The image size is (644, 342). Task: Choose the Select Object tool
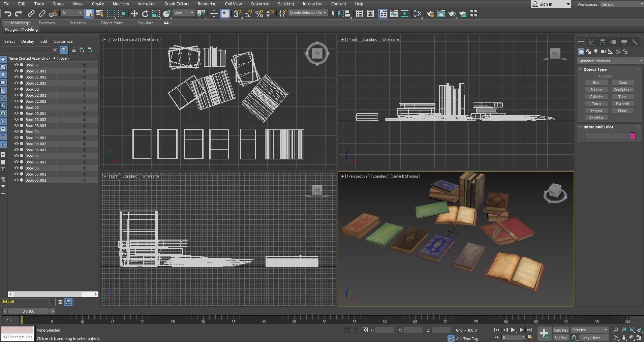tap(89, 13)
